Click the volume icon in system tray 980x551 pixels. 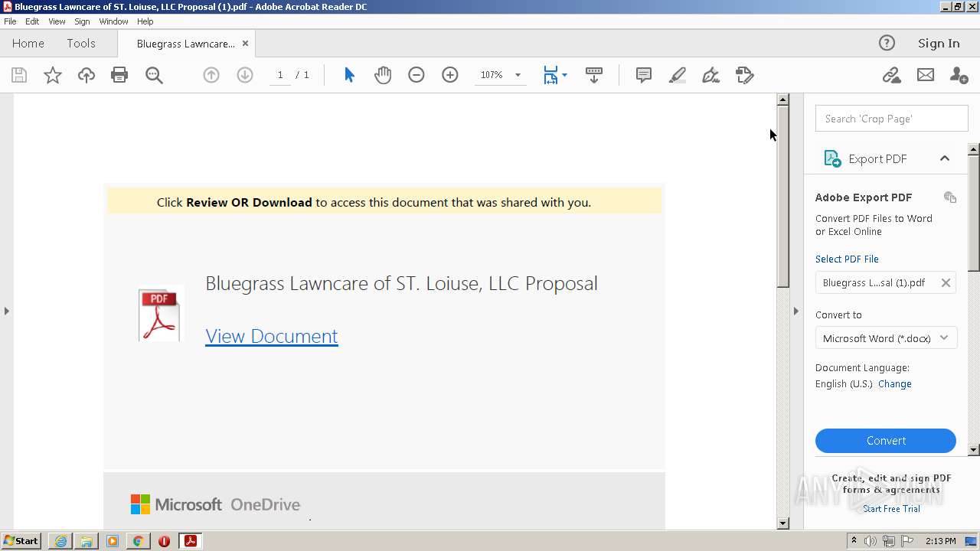(871, 541)
